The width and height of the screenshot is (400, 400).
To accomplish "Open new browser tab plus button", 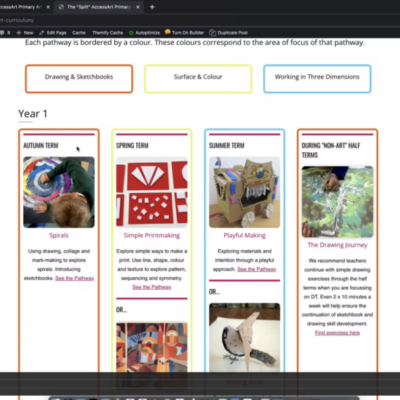I will click(152, 7).
